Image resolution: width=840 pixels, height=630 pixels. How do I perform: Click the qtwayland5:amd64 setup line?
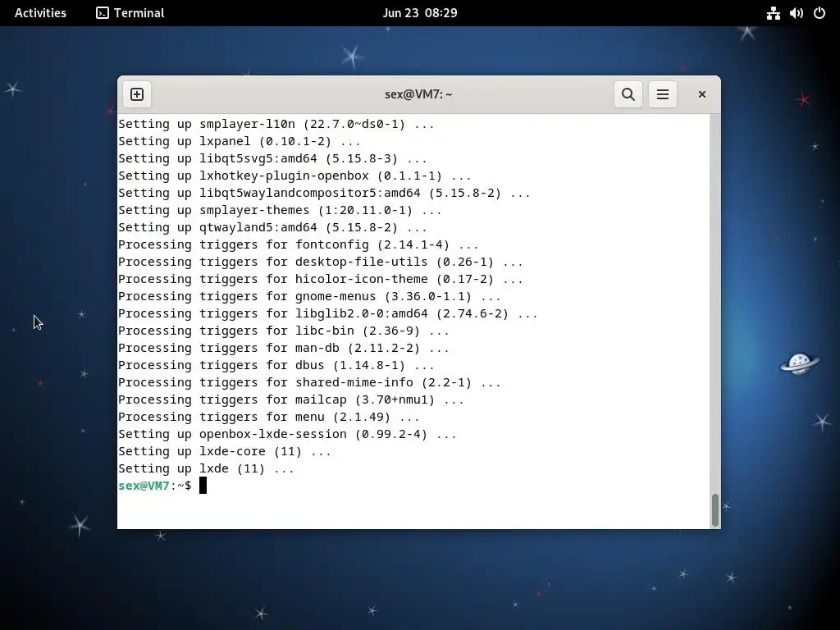pos(272,228)
